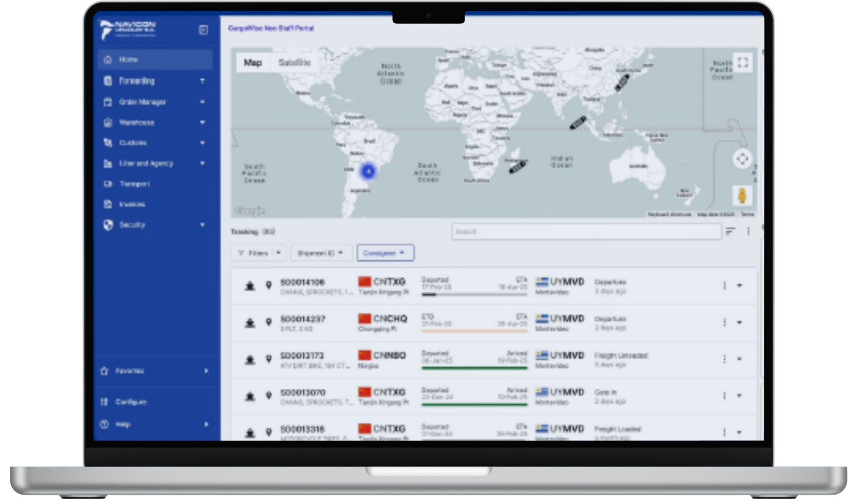
Task: Click the Navicon logo
Action: [x=128, y=29]
